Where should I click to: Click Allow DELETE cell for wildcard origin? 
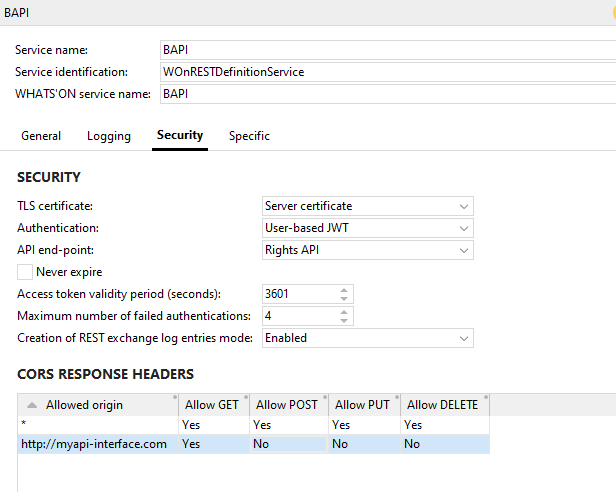444,425
